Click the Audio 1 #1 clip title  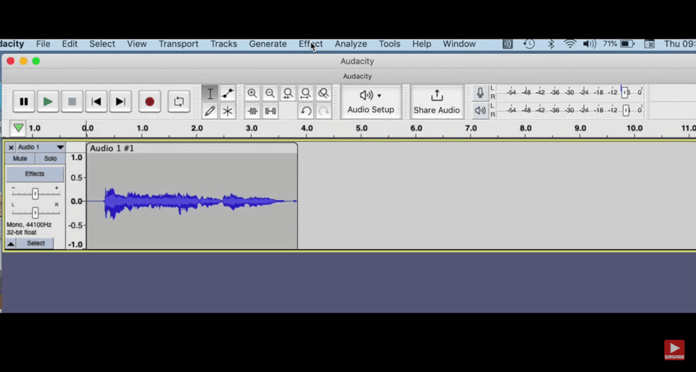112,148
